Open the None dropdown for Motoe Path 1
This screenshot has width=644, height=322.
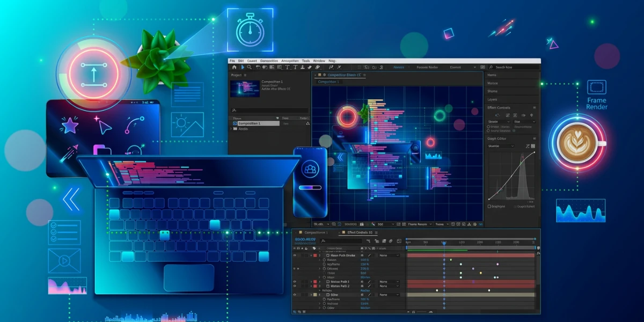click(389, 282)
